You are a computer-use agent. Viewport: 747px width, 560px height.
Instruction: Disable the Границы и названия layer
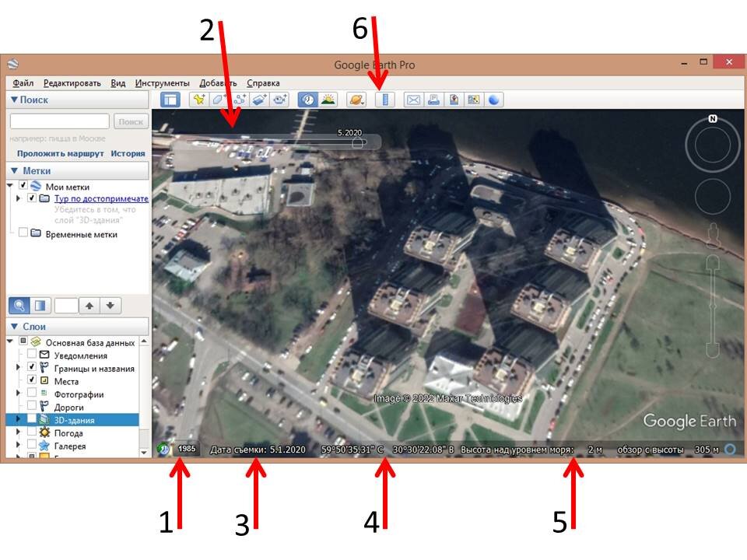click(31, 366)
